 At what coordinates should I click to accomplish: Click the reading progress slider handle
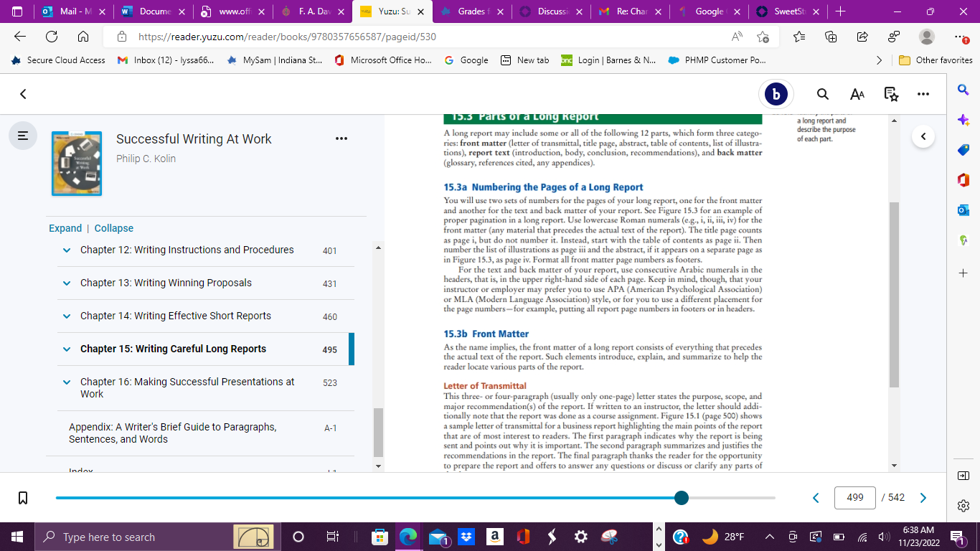pyautogui.click(x=682, y=498)
